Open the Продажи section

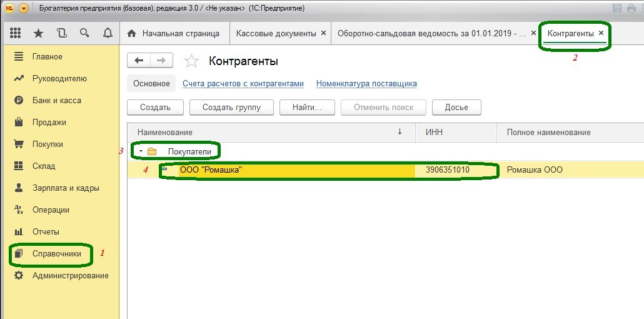pos(49,122)
